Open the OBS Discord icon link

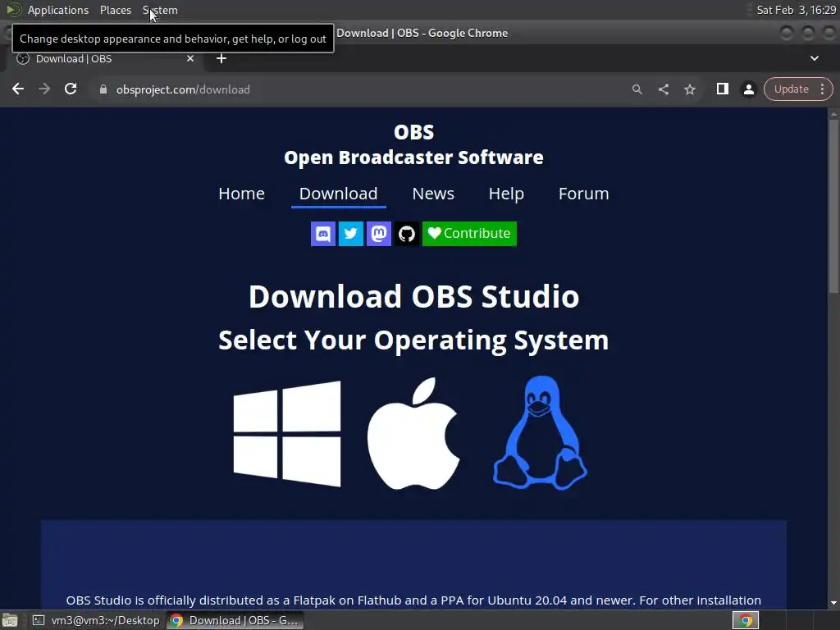(x=323, y=234)
